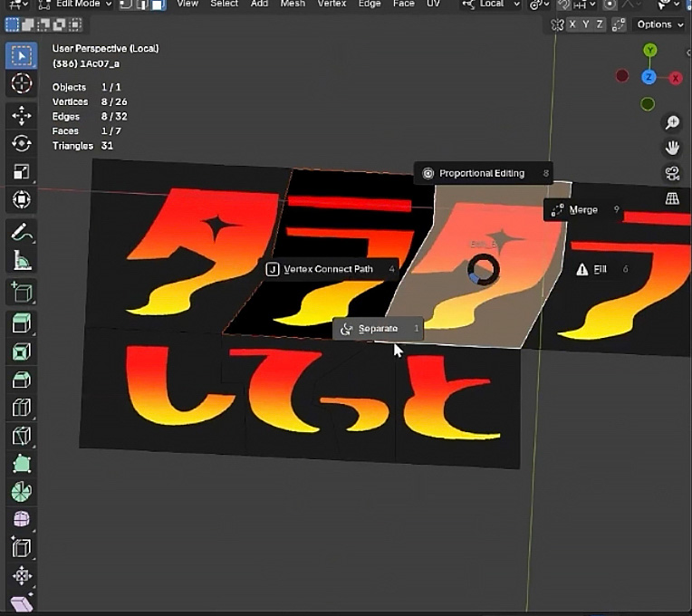Open the Local transform orientation dropdown
Screen dimensions: 692x616
492,5
